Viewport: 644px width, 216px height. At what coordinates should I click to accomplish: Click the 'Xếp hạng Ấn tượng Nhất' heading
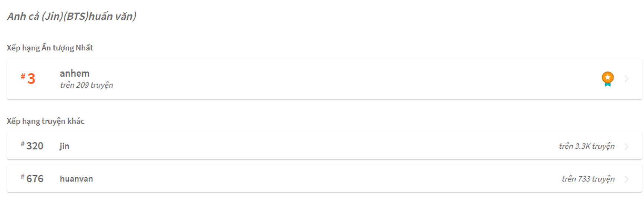(x=50, y=48)
